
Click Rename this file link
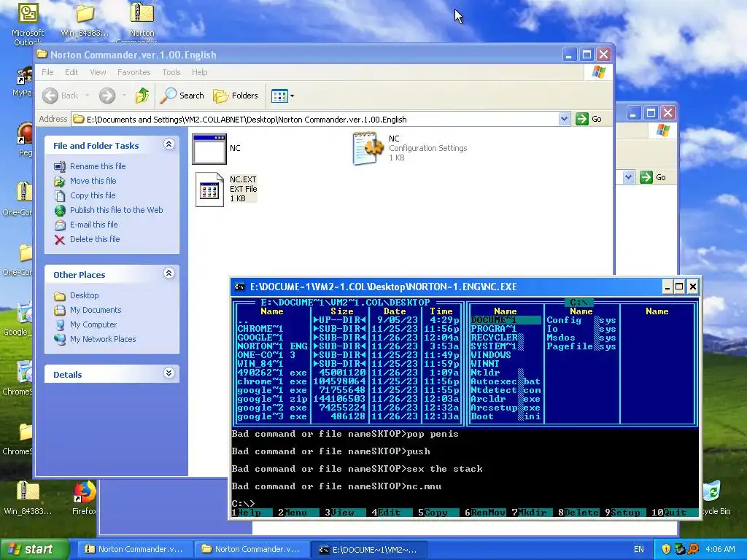(98, 166)
